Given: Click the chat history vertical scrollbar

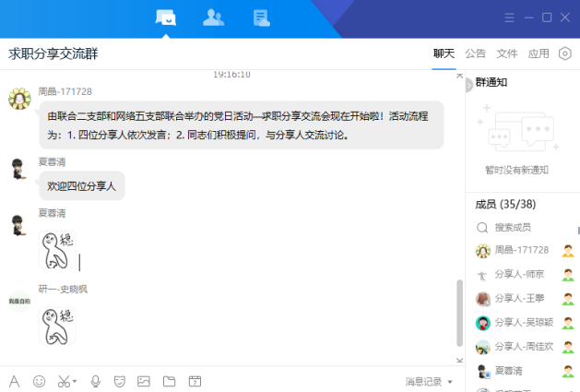Looking at the screenshot, I should point(460,314).
